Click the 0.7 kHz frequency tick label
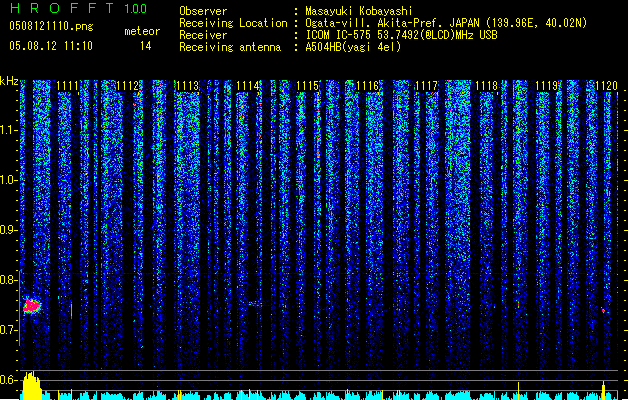 [x=8, y=330]
